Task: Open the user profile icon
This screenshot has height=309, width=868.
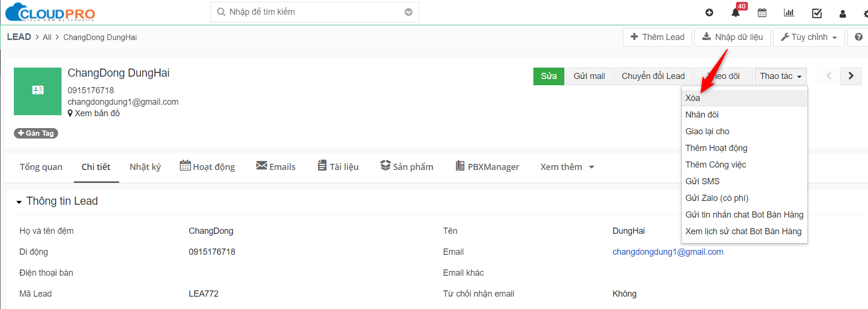Action: pyautogui.click(x=843, y=13)
